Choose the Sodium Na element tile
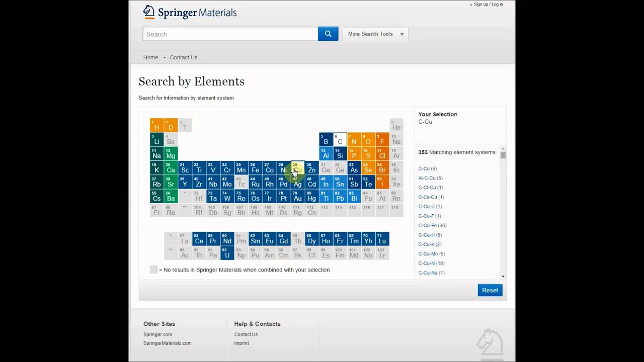 156,153
